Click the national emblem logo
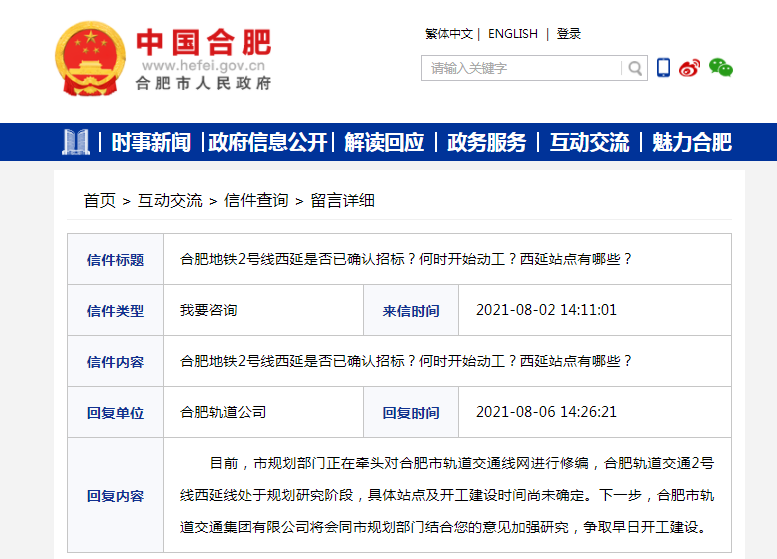The width and height of the screenshot is (777, 559). pos(90,58)
